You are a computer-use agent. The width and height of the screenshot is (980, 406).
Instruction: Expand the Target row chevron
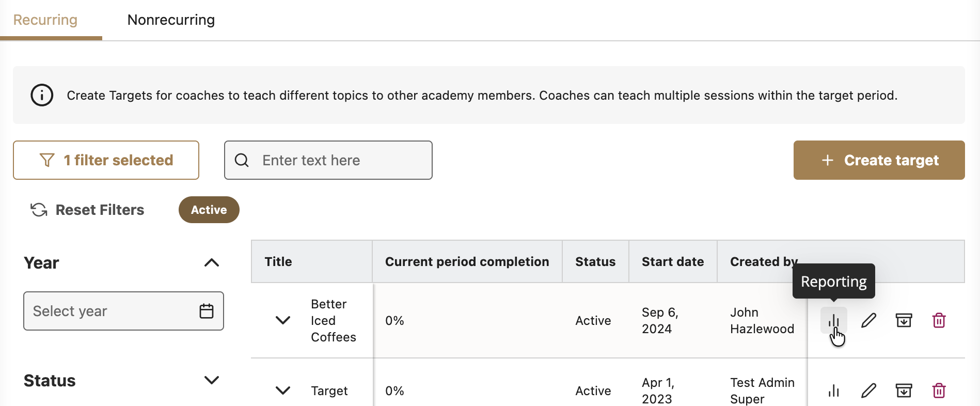(x=282, y=391)
